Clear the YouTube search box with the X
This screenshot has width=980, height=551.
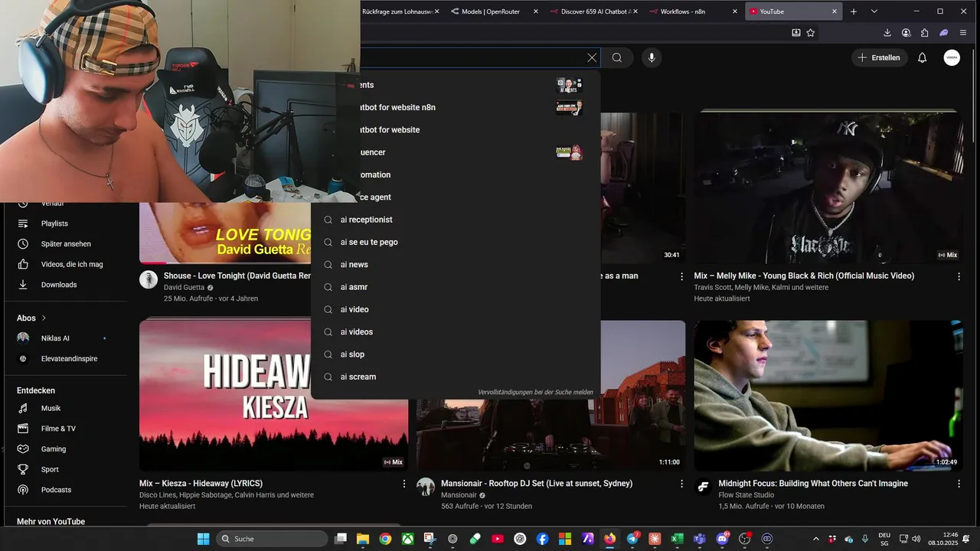click(592, 57)
